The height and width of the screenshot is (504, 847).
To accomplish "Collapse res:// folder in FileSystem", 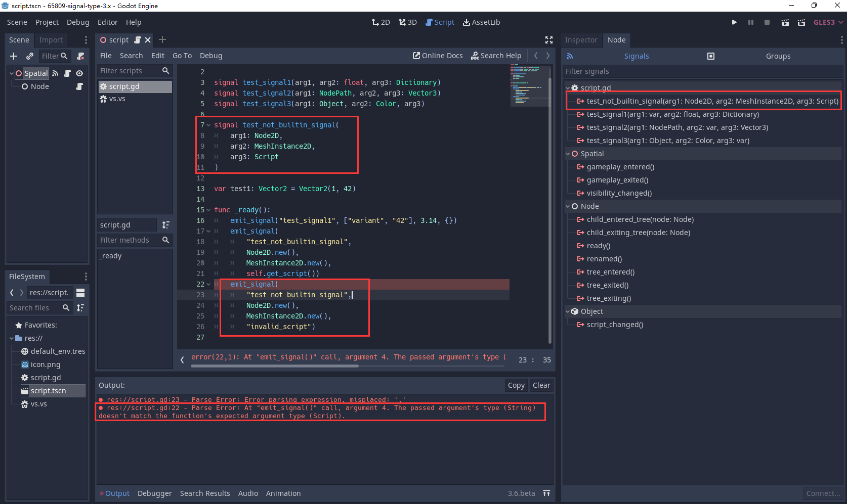I will (11, 338).
